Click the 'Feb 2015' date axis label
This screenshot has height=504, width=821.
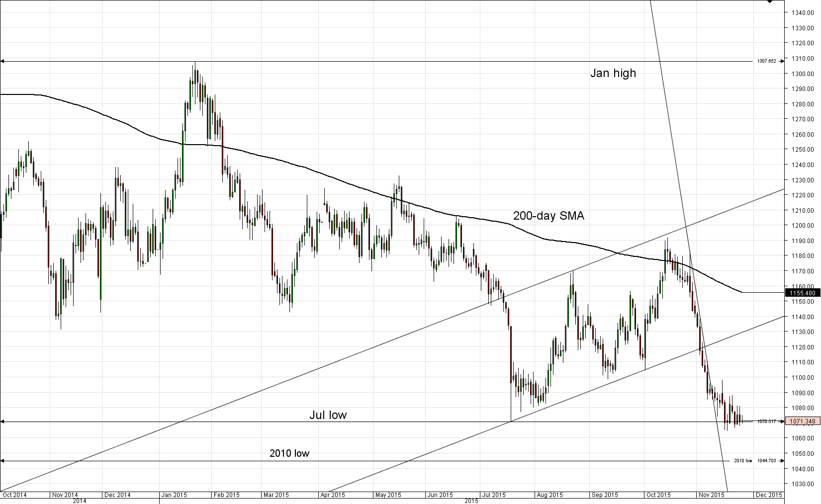226,495
